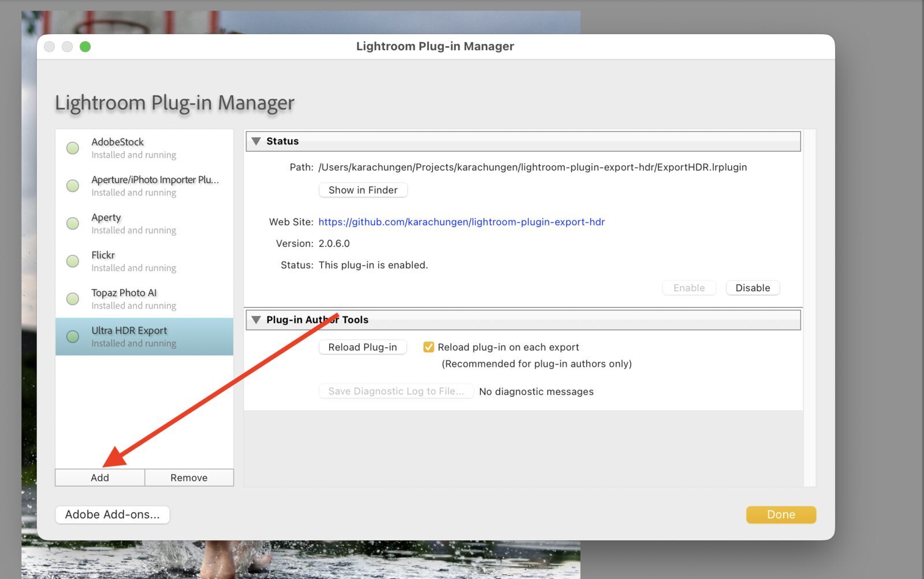Click the plug-in path text
This screenshot has width=924, height=579.
(x=532, y=167)
